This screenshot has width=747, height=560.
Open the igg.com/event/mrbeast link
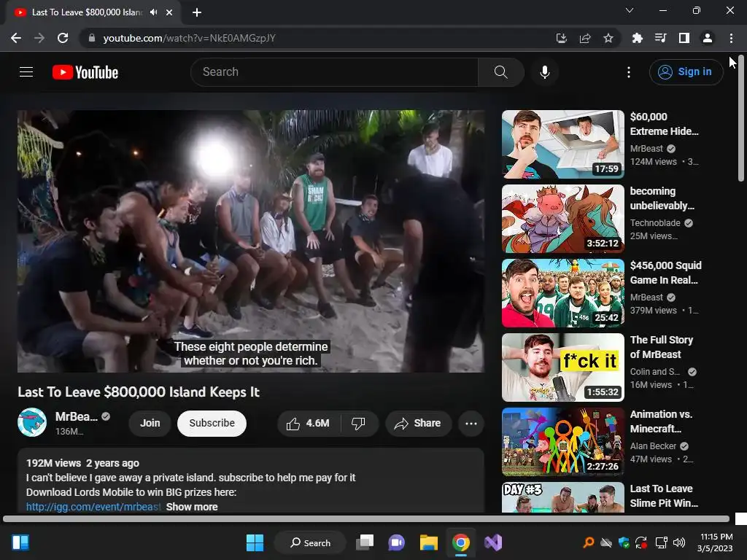click(93, 507)
